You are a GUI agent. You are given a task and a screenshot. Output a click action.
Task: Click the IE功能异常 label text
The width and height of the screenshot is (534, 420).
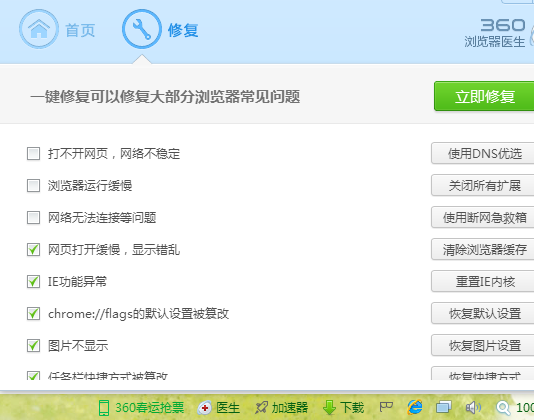point(77,282)
